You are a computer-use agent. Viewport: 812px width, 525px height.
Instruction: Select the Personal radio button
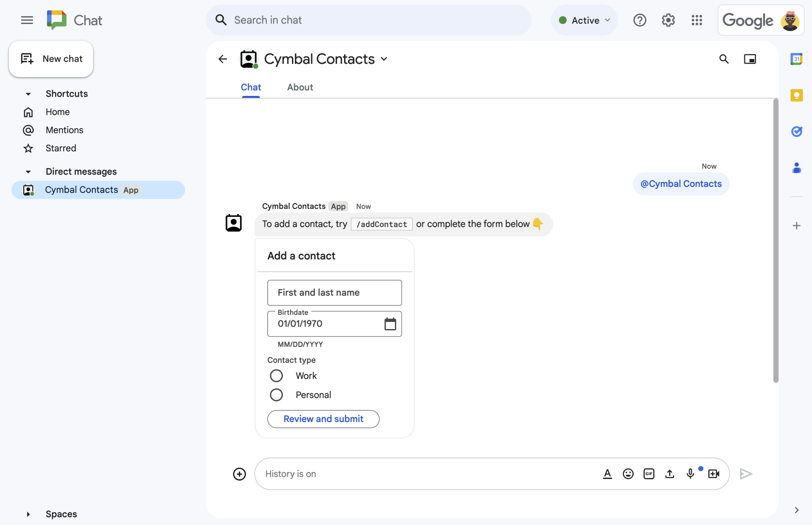pyautogui.click(x=276, y=394)
